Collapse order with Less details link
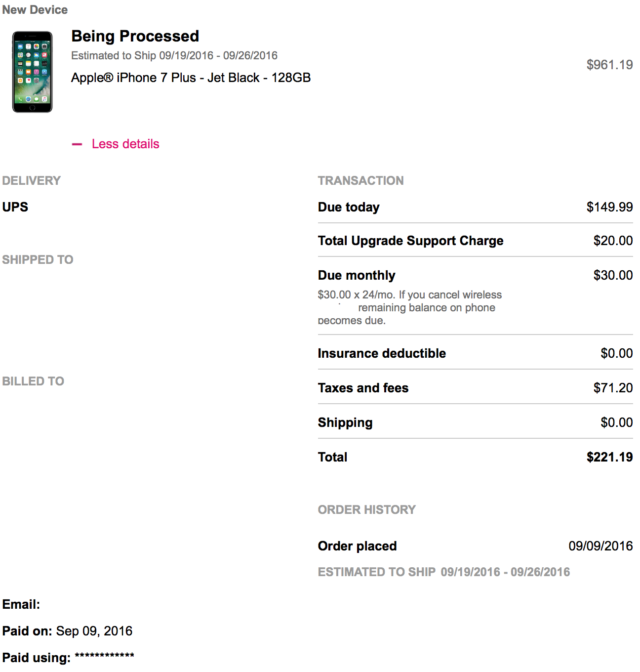The image size is (640, 672). [x=125, y=144]
